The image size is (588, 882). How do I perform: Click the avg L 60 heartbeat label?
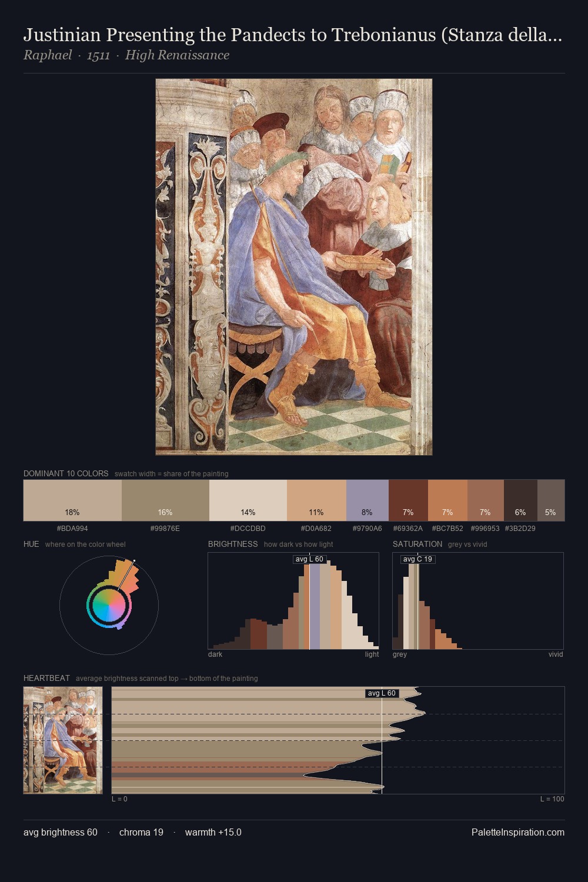382,693
